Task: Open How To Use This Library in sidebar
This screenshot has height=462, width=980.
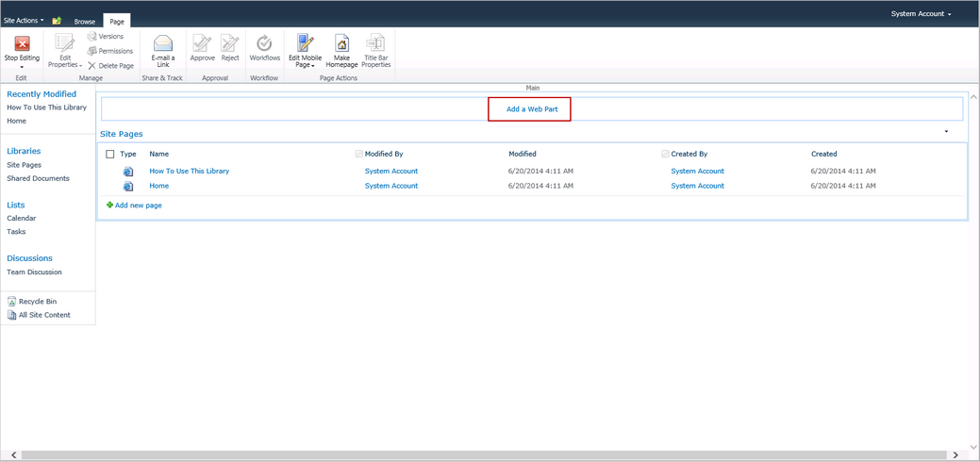Action: 47,107
